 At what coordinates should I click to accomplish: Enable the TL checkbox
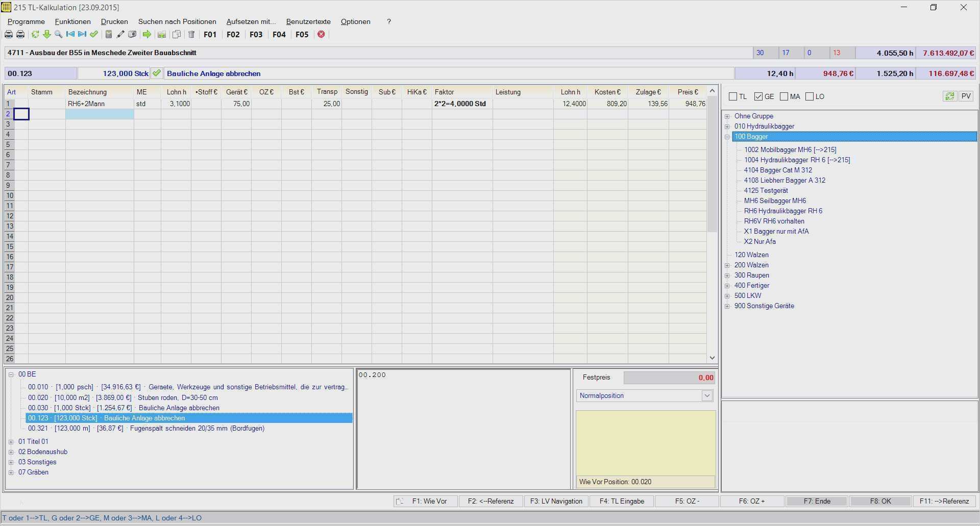[733, 96]
